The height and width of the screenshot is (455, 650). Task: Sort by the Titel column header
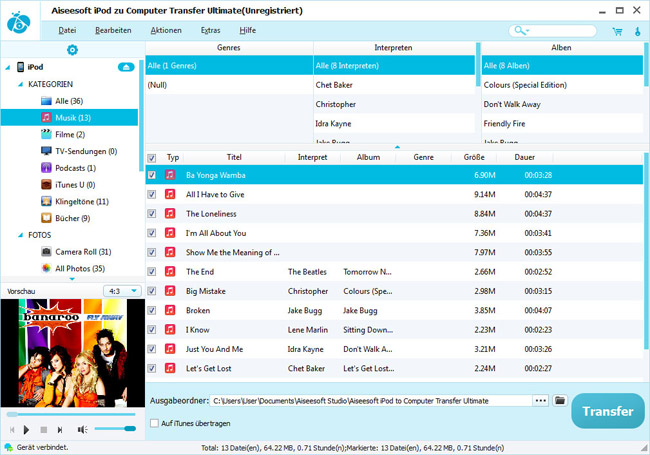click(x=234, y=157)
